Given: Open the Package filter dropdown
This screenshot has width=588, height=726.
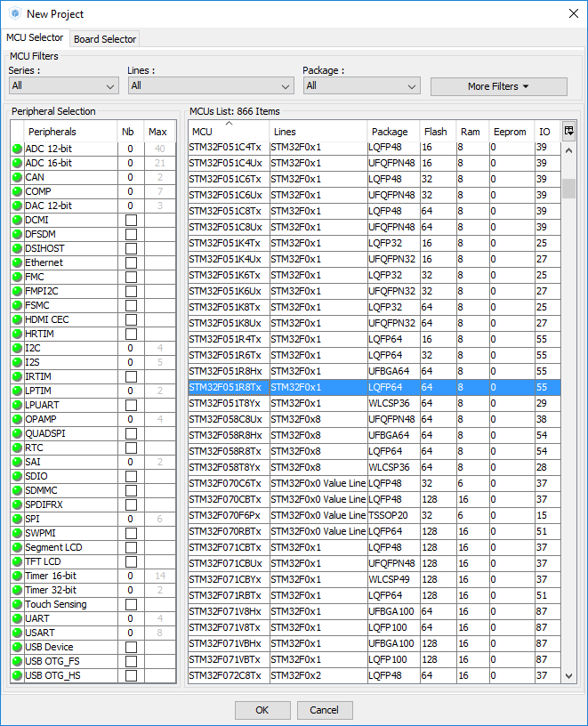Looking at the screenshot, I should [360, 86].
